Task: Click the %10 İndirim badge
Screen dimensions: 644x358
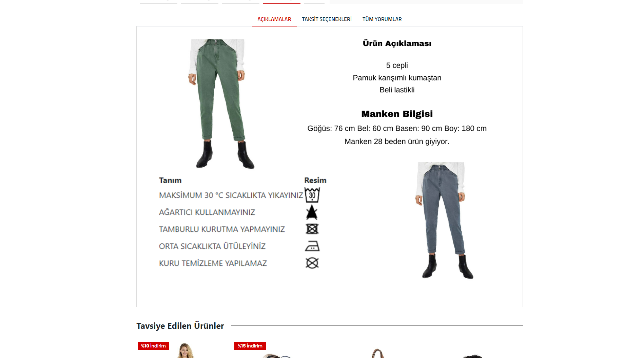Action: (153, 346)
